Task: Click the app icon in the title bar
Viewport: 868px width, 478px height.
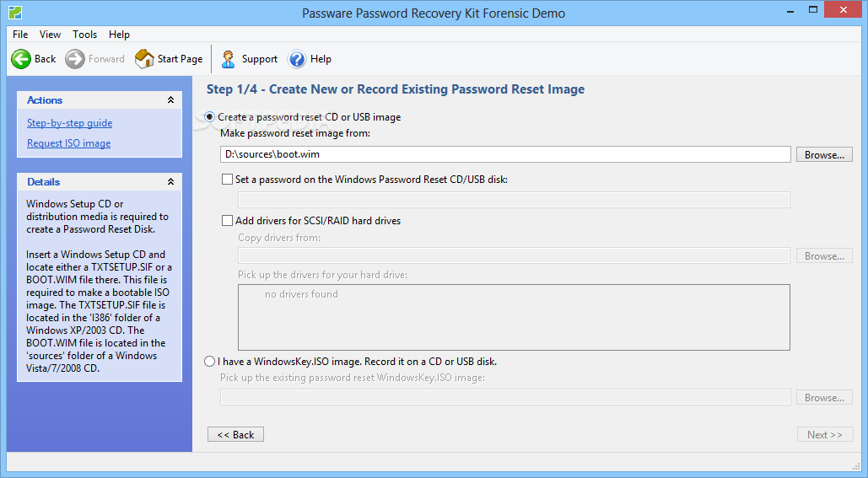Action: (x=13, y=13)
